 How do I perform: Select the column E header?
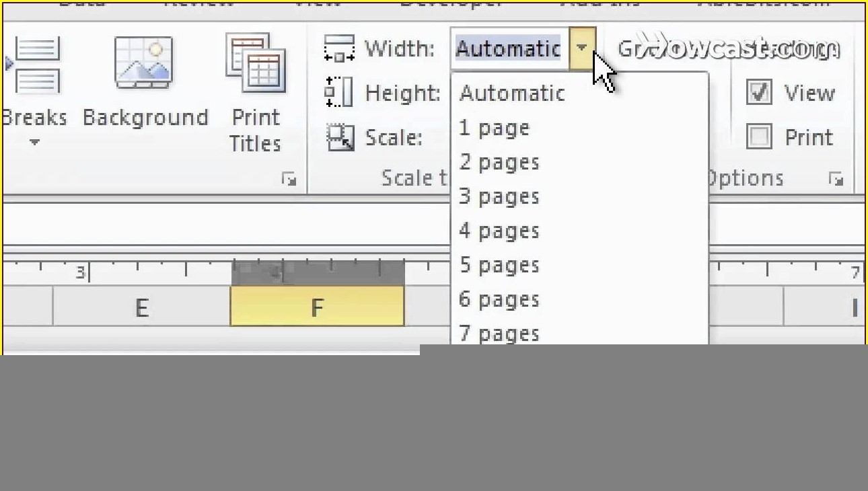pyautogui.click(x=141, y=308)
